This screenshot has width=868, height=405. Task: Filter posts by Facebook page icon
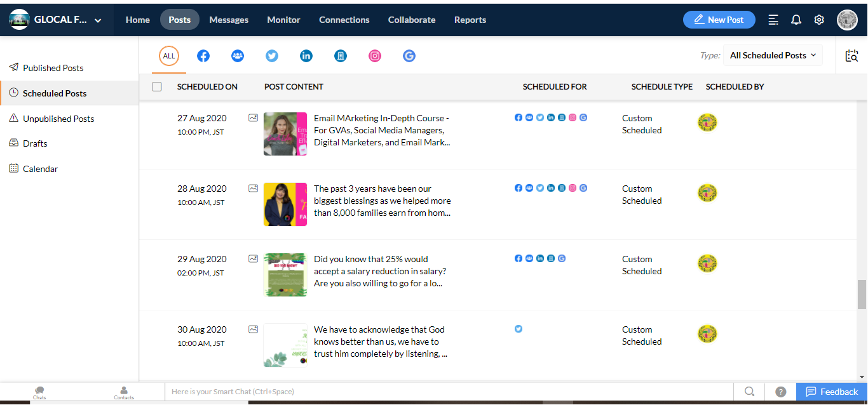pos(203,56)
